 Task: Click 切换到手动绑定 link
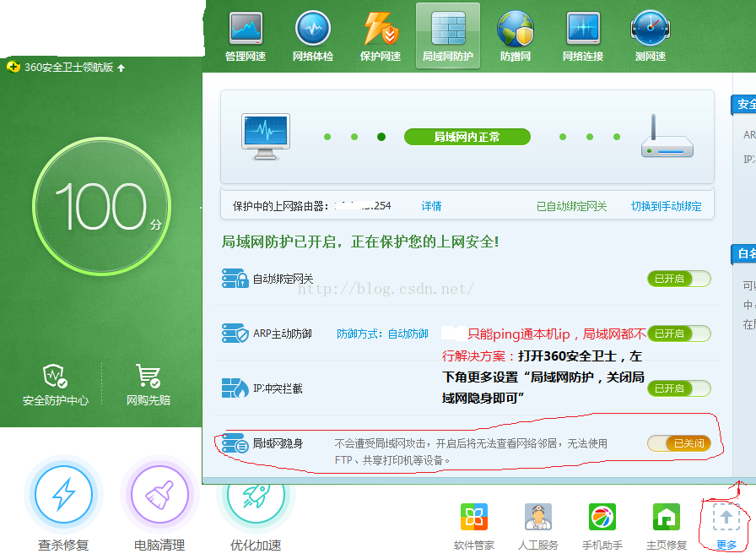click(667, 206)
